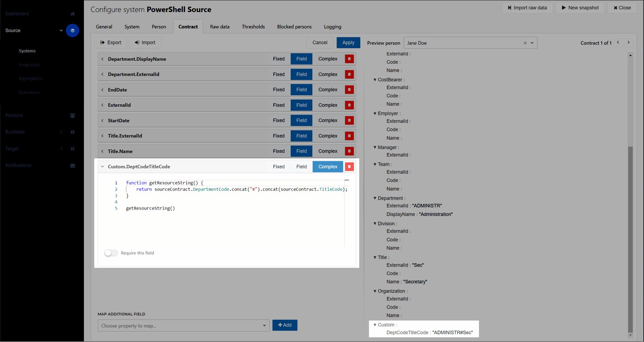The height and width of the screenshot is (342, 644).
Task: Open Notifications envelope icon
Action: 72,166
